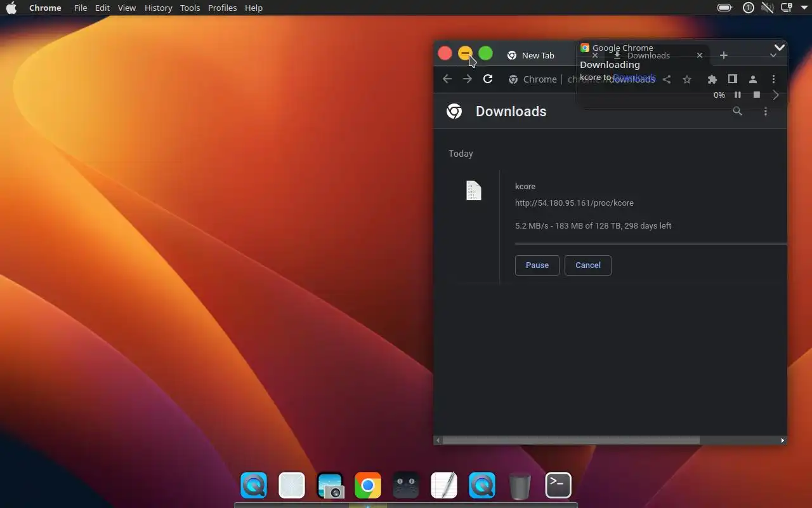Screen dimensions: 812x508
Task: Open the screenshot camera app in dock
Action: pyautogui.click(x=330, y=486)
